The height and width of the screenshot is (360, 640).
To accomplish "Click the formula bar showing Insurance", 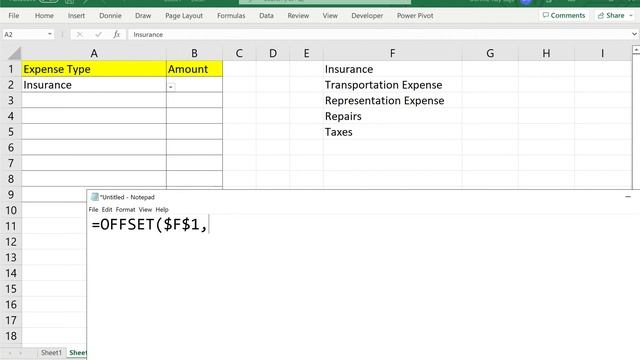I will point(380,34).
